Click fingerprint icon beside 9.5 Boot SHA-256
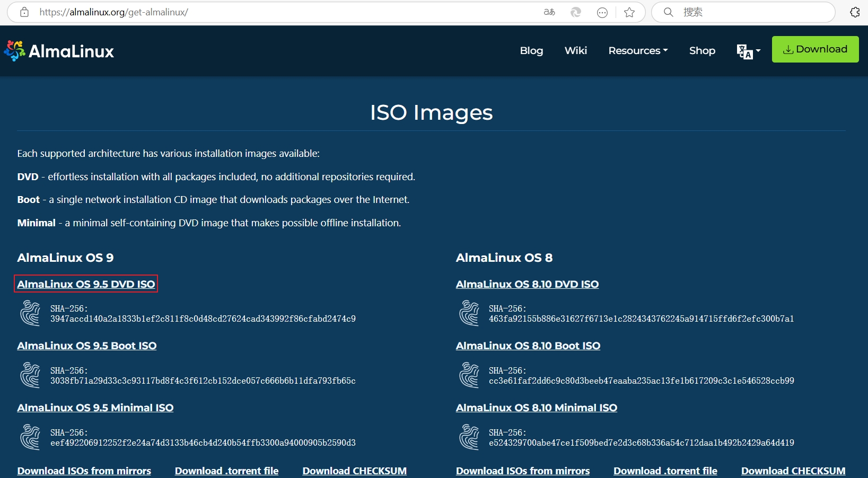 click(x=30, y=375)
